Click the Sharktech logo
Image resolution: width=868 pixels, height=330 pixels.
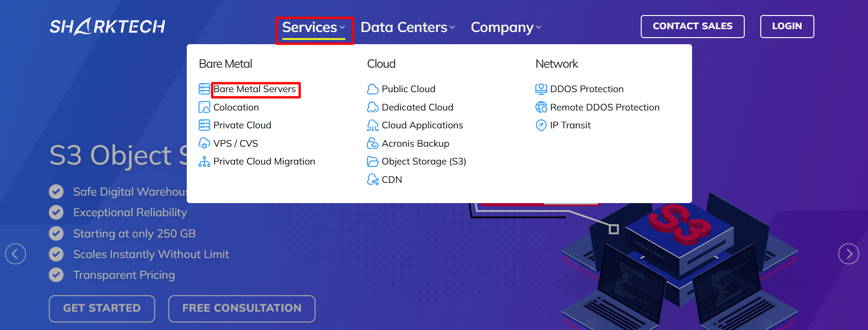point(107,26)
